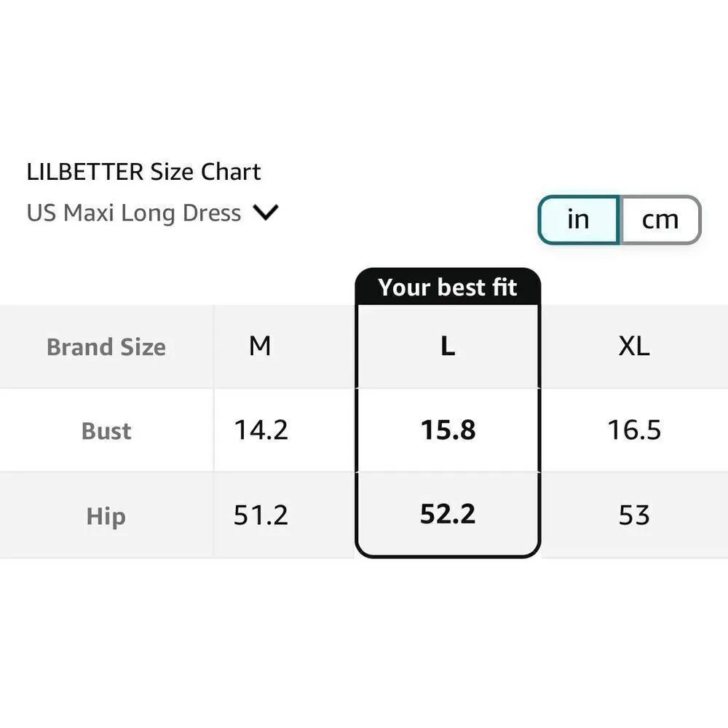This screenshot has width=728, height=728.
Task: Click the 14.2 bust value for M
Action: click(x=261, y=430)
